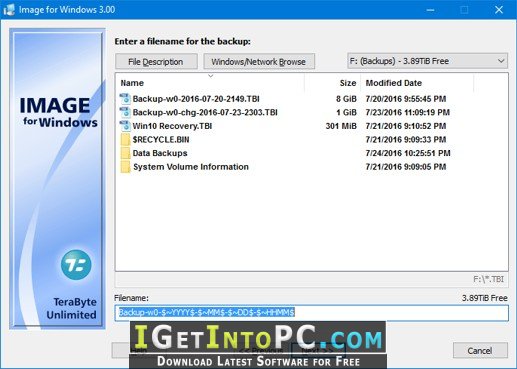Click the File Description button
This screenshot has height=369, width=517.
[x=156, y=62]
